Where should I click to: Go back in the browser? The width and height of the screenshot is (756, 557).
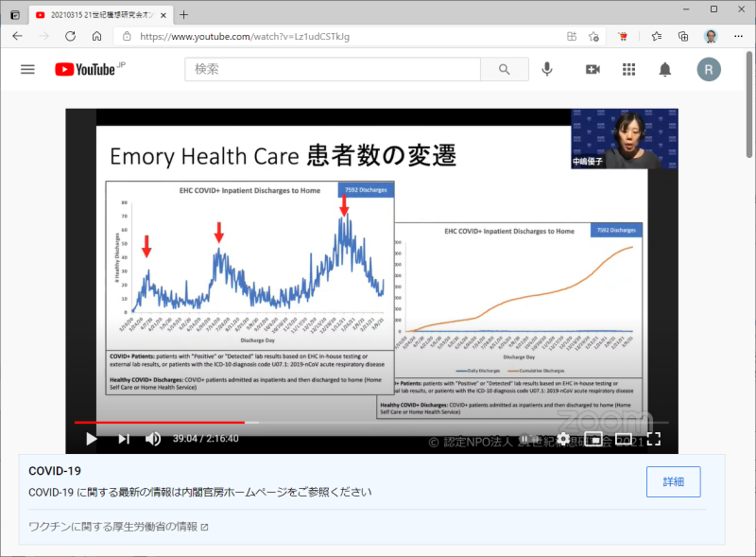(18, 36)
